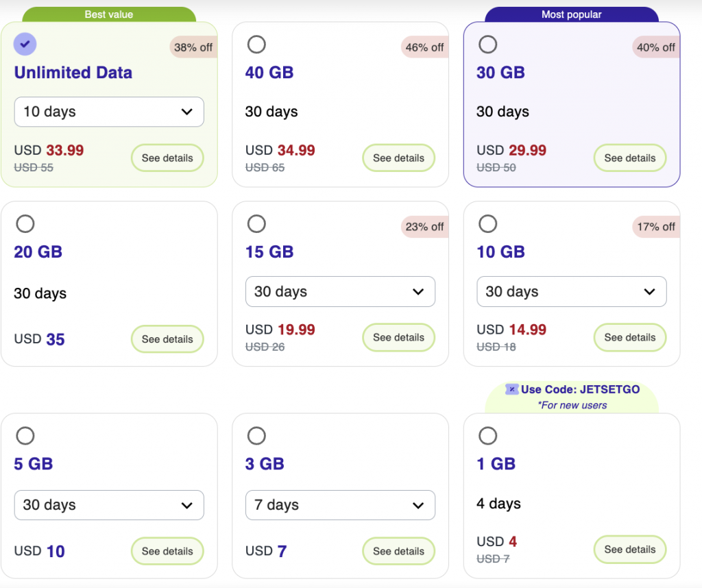702x588 pixels.
Task: Open the Unlimited Data 10 days dropdown
Action: coord(109,112)
